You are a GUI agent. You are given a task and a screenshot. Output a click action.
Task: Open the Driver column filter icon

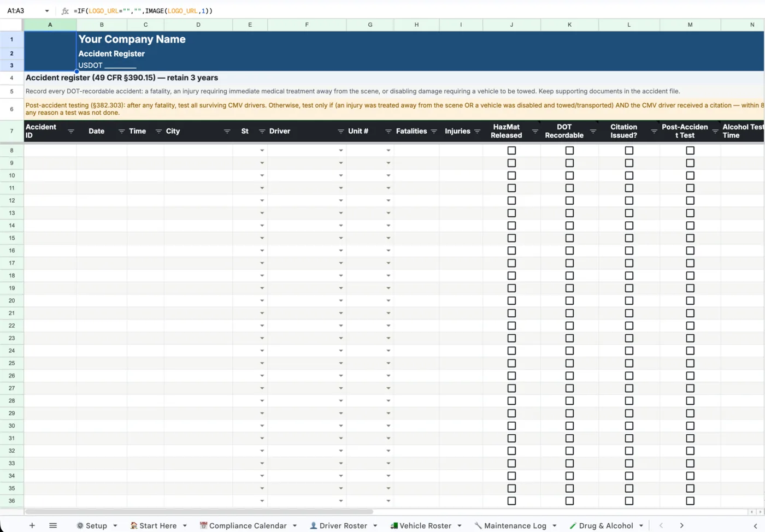[x=340, y=131]
